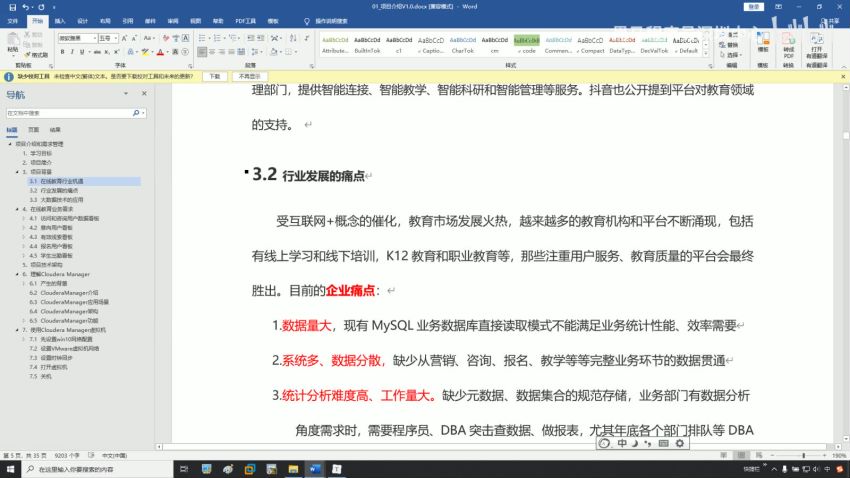This screenshot has height=478, width=850.
Task: Click the multilevel list icon
Action: pos(233,38)
